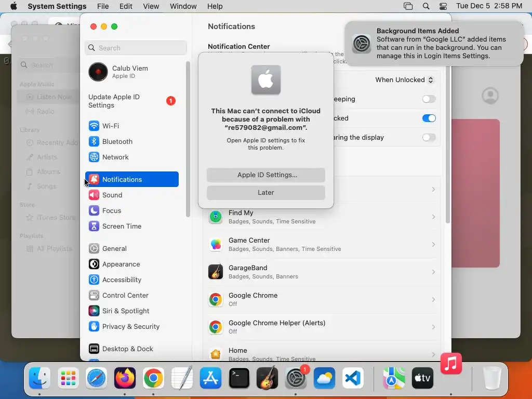The width and height of the screenshot is (532, 399).
Task: Open TextEdit from the Dock
Action: pyautogui.click(x=182, y=378)
